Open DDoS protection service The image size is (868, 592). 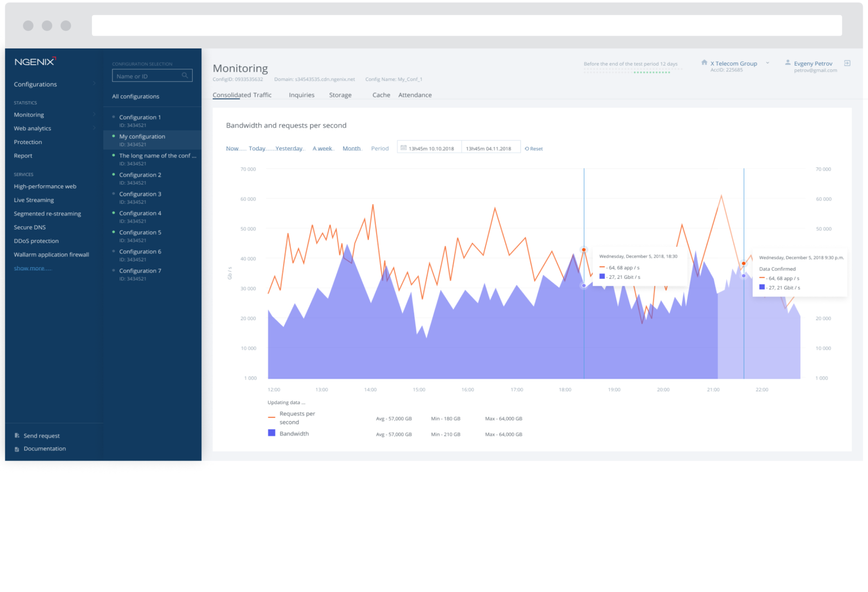pyautogui.click(x=36, y=241)
